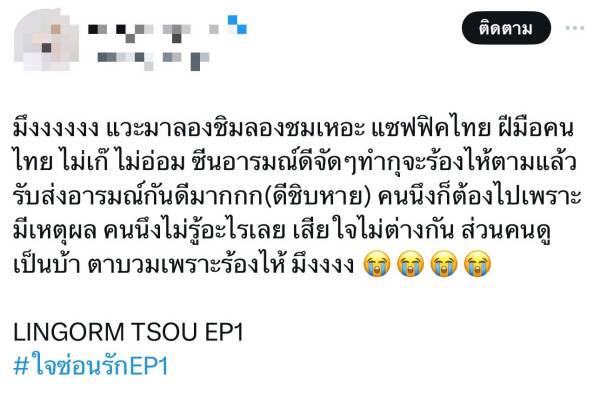
Task: Click the phrase ฝีมือคน ending the first line
Action: (x=536, y=129)
